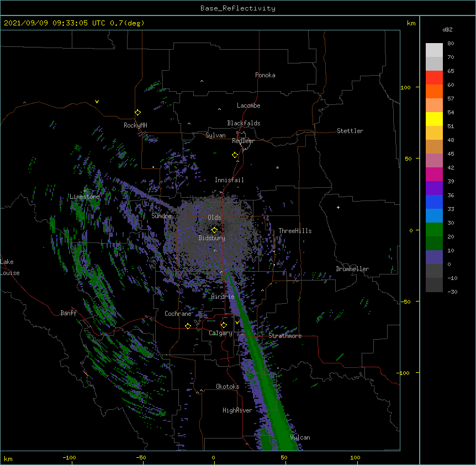Pick the light blue 30-33 dBZ legend swatch
476x465 pixels.
[434, 215]
